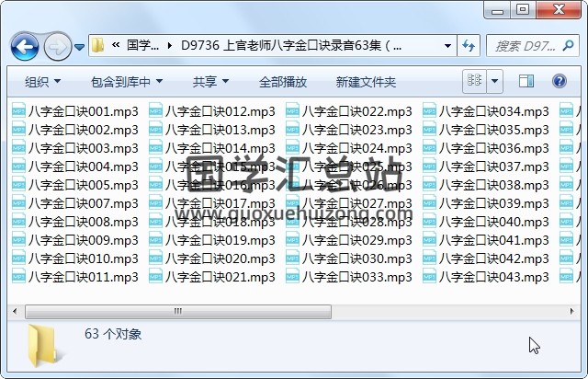The image size is (588, 379).
Task: Select the file name 八字金口诀010.mp3
Action: (84, 258)
